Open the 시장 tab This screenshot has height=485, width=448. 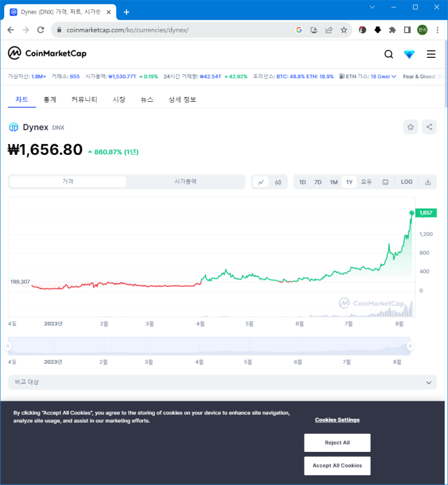coord(119,99)
